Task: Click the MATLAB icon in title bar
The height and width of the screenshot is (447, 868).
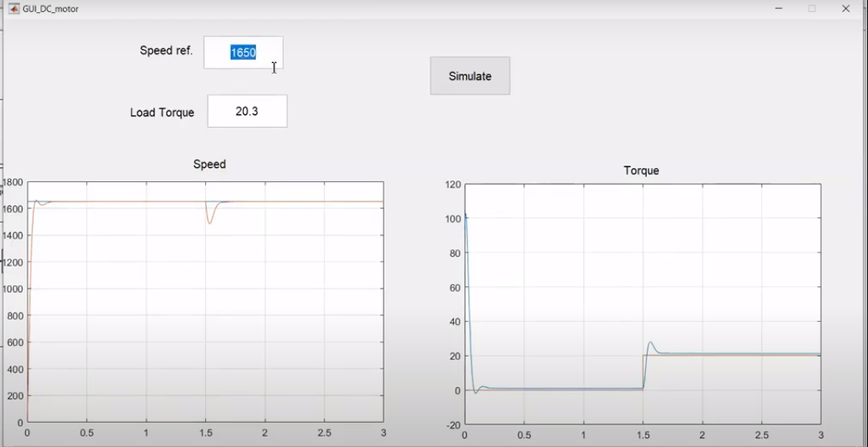Action: coord(14,9)
